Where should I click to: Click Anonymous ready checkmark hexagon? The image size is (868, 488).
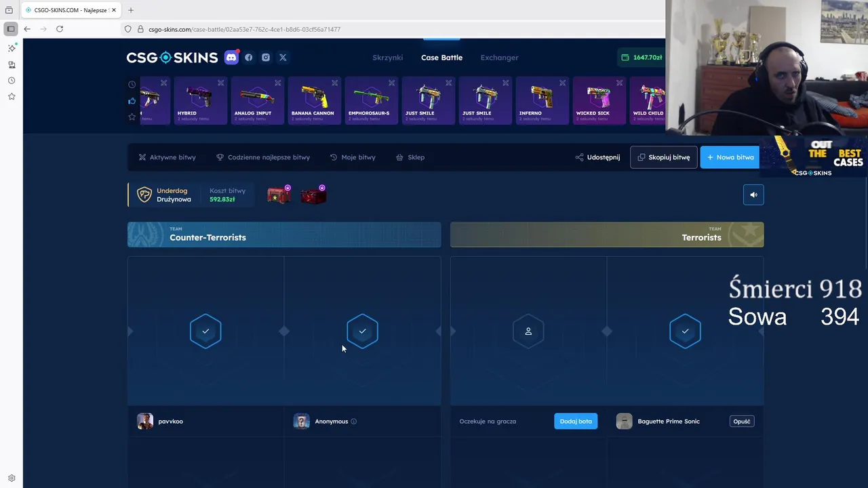[x=362, y=331]
